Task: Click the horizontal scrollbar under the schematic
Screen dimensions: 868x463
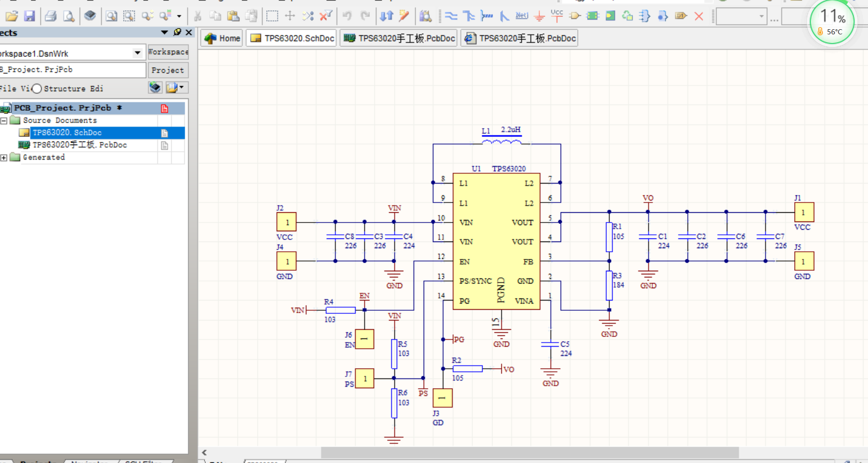Action: (529, 452)
